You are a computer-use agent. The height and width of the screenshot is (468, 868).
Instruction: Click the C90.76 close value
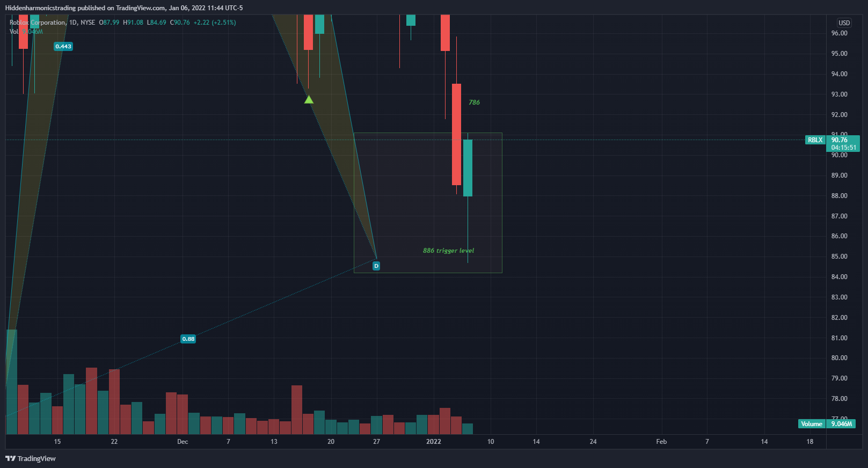tap(180, 23)
